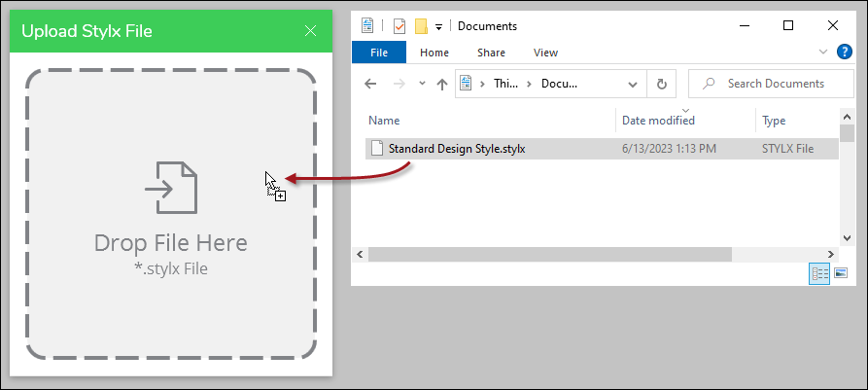Switch to the Share ribbon tab

click(x=491, y=53)
